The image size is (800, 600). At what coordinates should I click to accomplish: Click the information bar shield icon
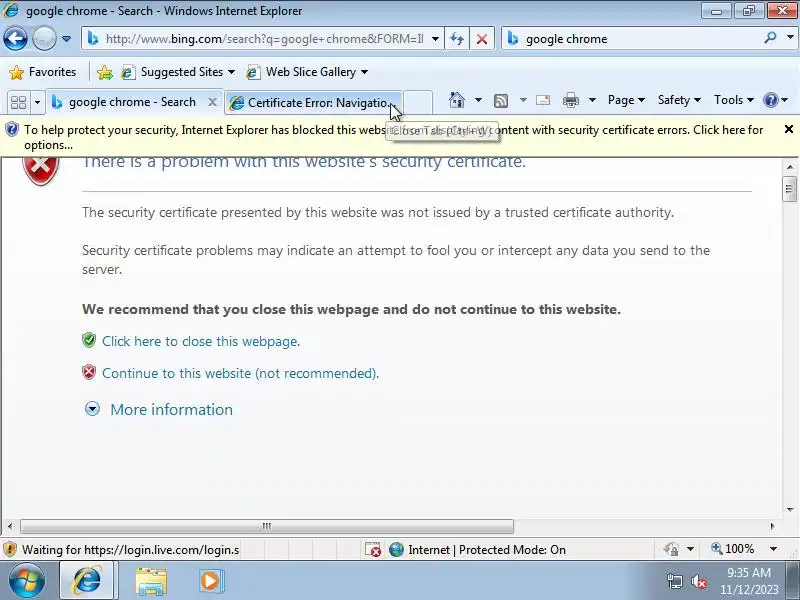click(x=11, y=130)
